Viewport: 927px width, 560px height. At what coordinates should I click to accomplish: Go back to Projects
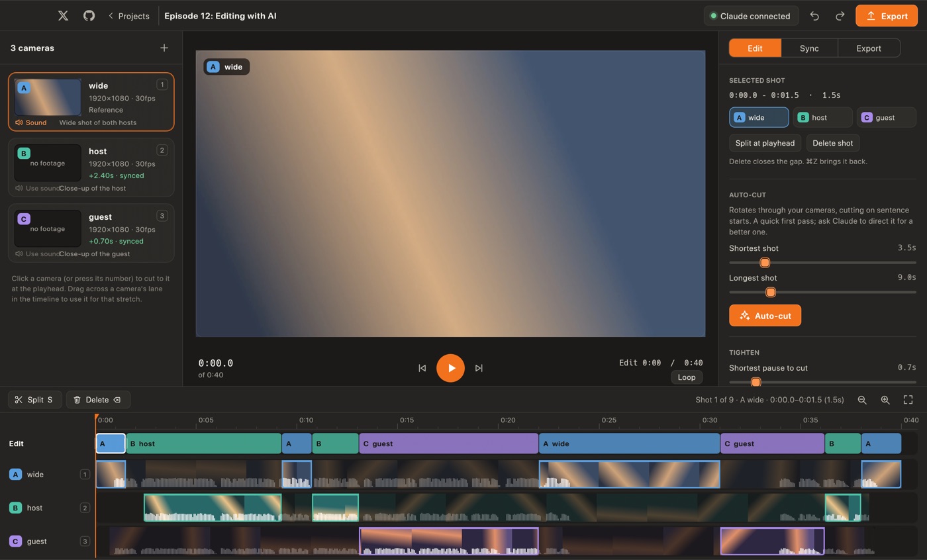point(128,16)
